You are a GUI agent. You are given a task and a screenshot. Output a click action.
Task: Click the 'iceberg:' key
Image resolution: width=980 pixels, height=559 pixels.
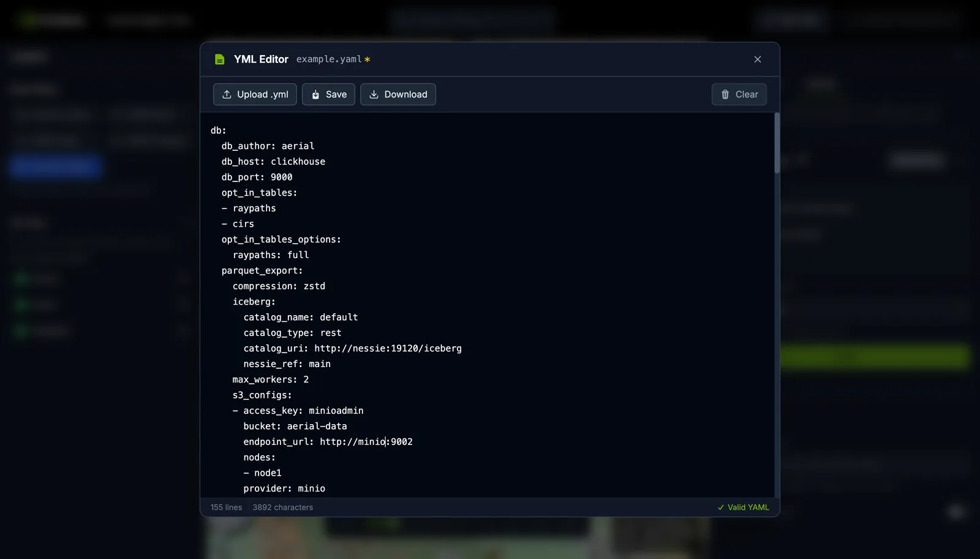[x=254, y=302]
